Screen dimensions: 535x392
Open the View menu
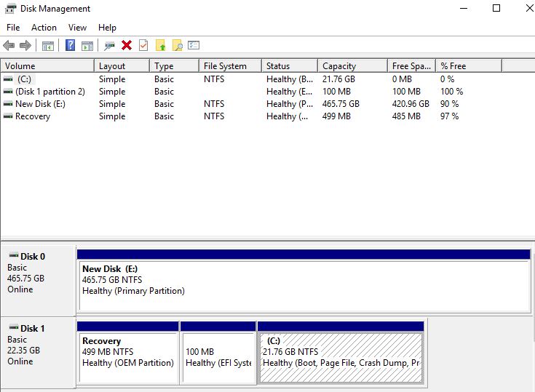coord(77,28)
